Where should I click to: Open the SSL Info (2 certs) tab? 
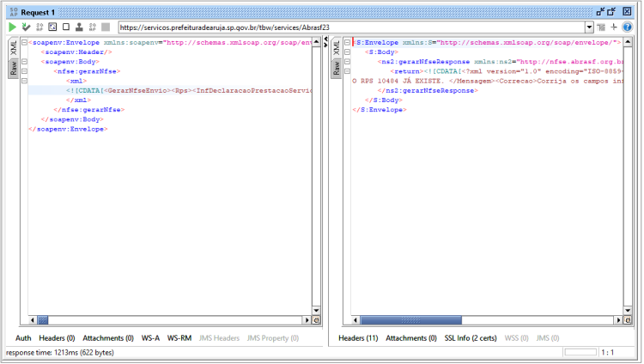471,338
